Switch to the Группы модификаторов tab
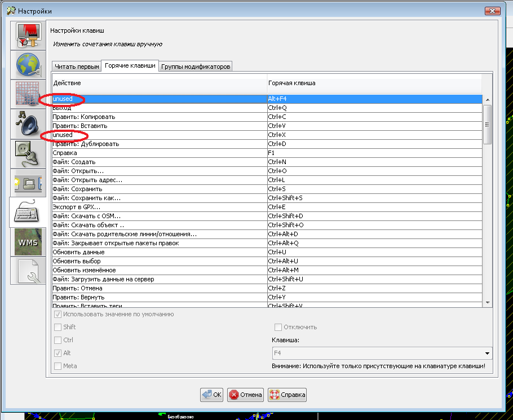Image resolution: width=513 pixels, height=420 pixels. coord(196,67)
